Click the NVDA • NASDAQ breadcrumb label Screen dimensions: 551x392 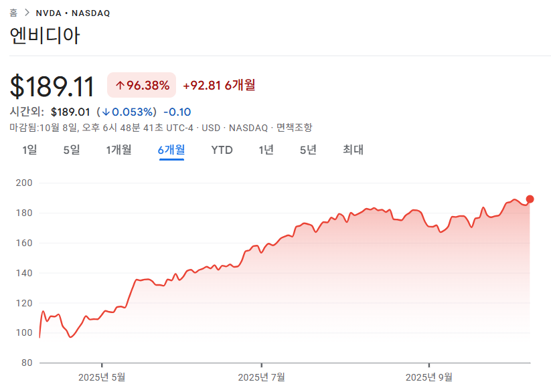point(73,13)
